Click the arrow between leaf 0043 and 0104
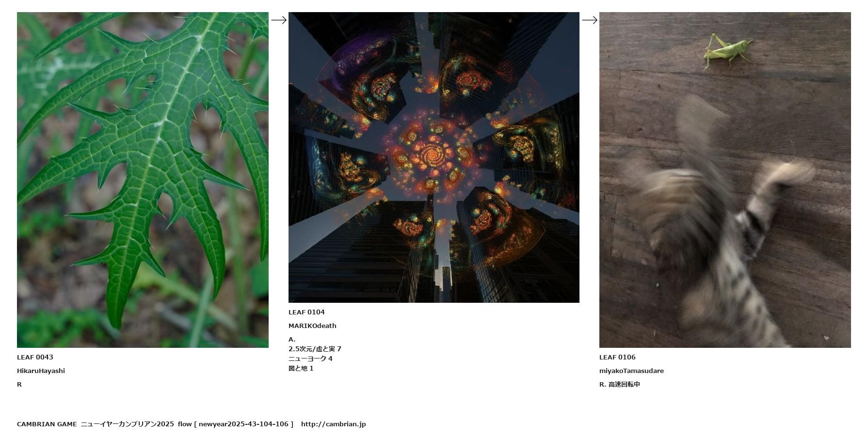This screenshot has height=436, width=868. [279, 20]
